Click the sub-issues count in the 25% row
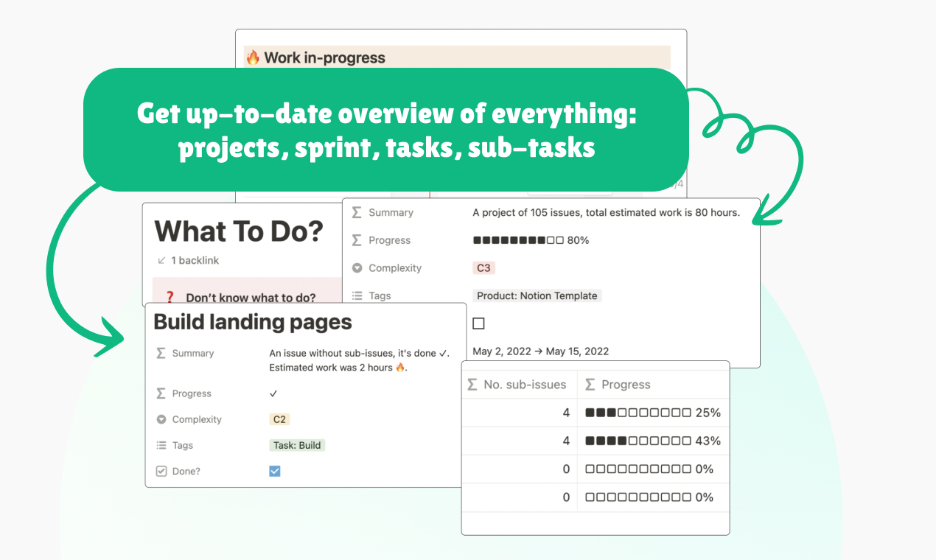 [x=566, y=413]
